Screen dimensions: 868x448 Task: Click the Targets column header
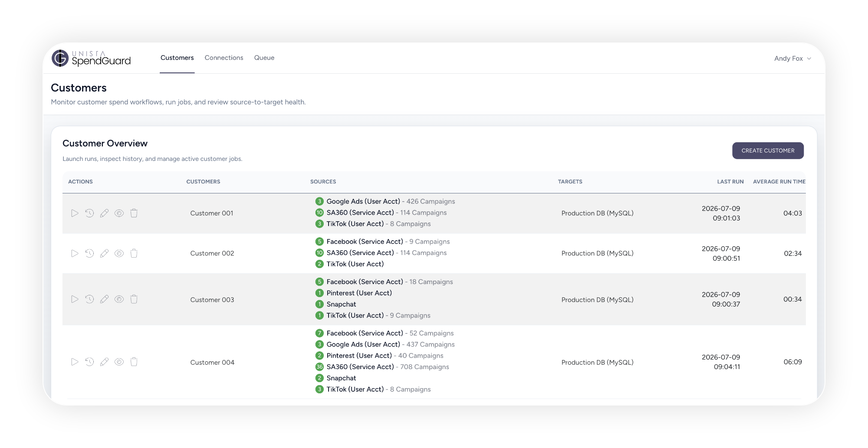pos(570,182)
